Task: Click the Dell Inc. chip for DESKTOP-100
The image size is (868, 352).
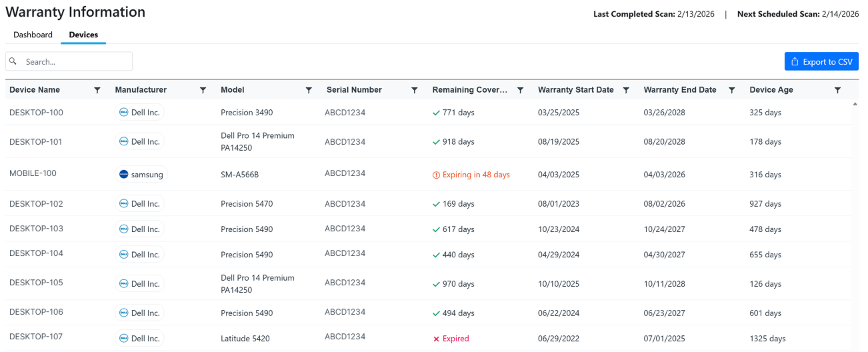Action: point(140,113)
